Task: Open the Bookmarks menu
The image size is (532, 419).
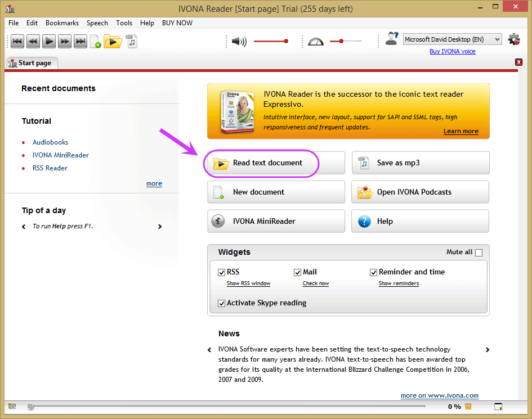Action: pos(62,22)
